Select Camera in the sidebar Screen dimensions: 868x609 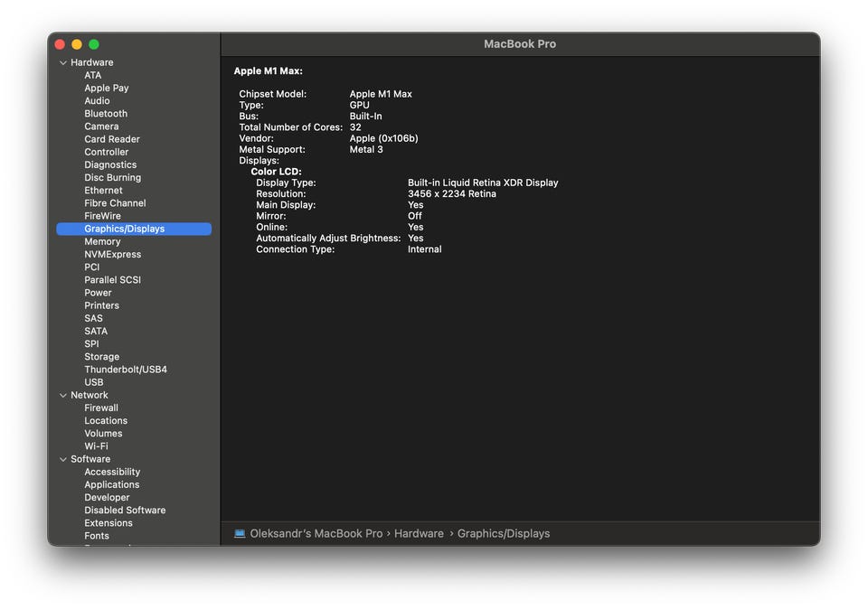point(101,126)
